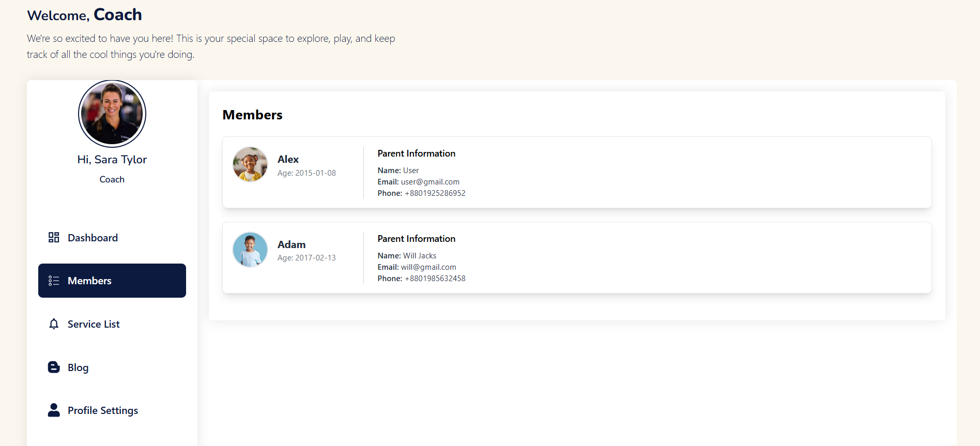Click the parent name Will Jacks
The image size is (980, 446).
[x=420, y=256]
